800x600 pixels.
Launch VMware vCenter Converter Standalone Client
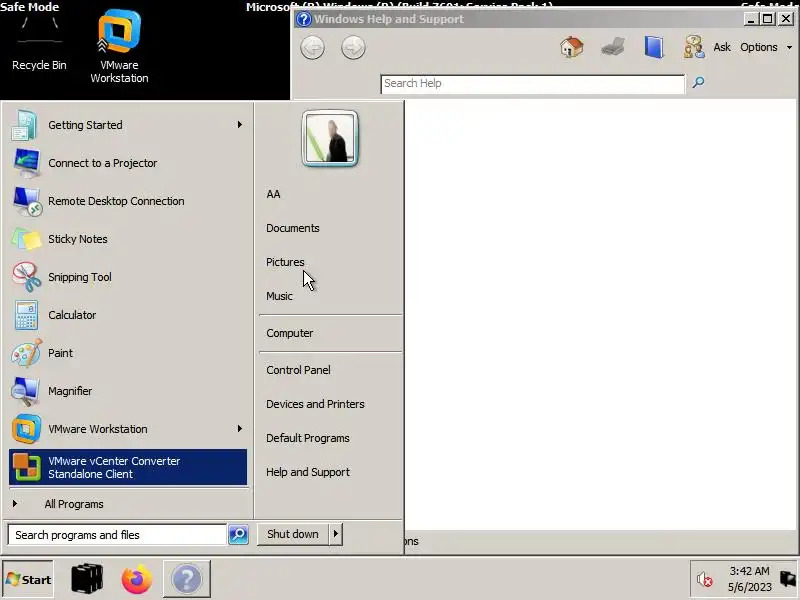pyautogui.click(x=128, y=467)
